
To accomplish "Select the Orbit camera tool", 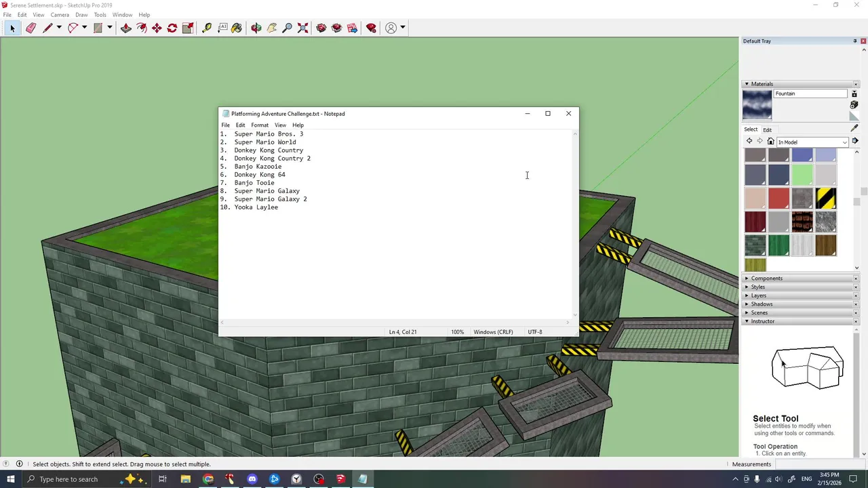I will [x=256, y=28].
